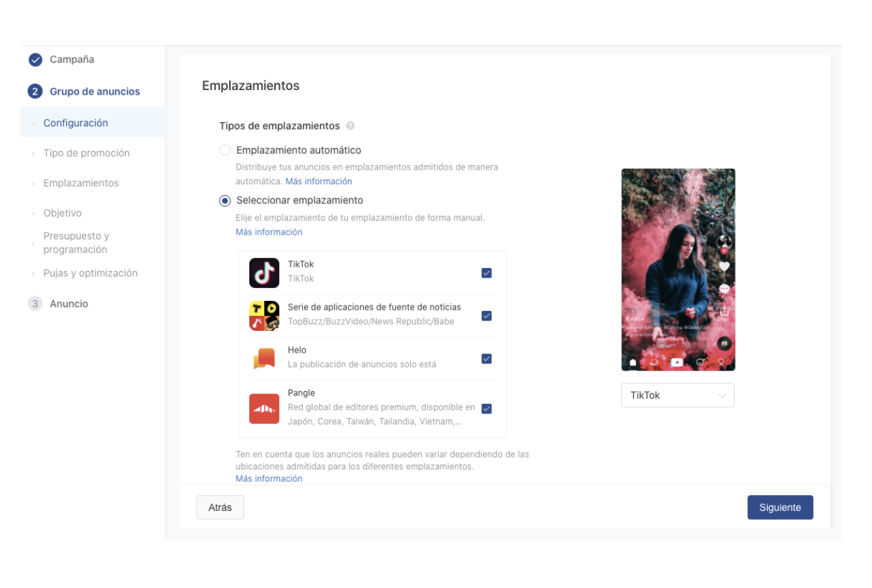Go to Anuncio step
The image size is (872, 588).
click(69, 304)
